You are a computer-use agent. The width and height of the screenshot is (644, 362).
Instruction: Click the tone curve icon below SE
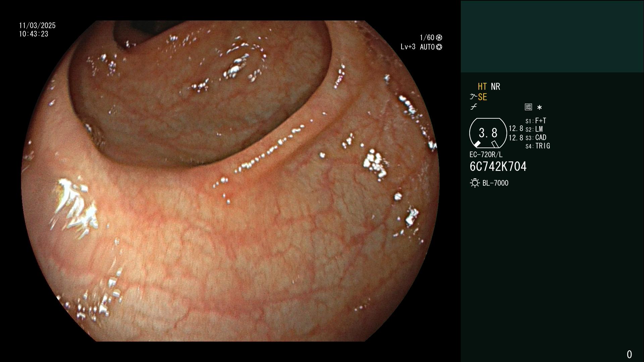[474, 107]
